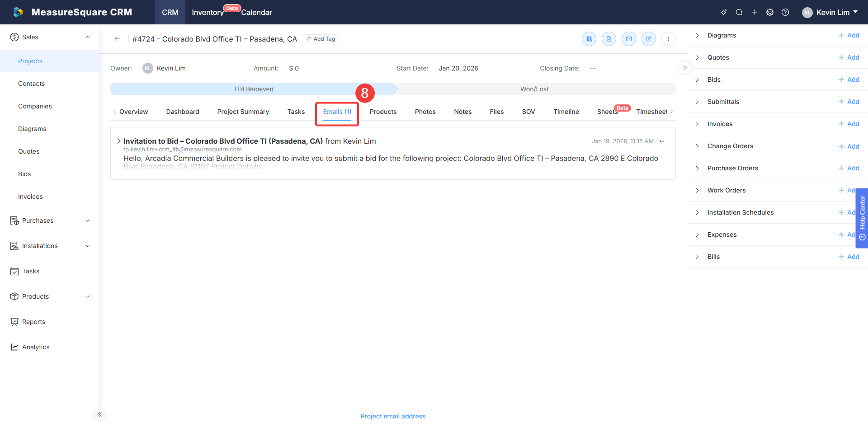Open the Sheets beta tab
This screenshot has width=868, height=427.
[608, 112]
